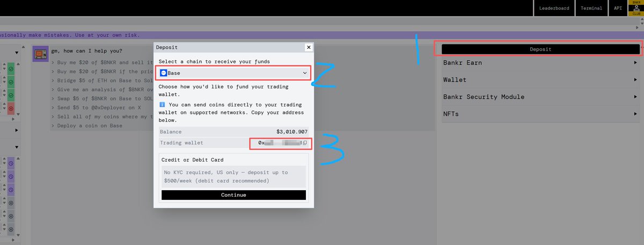Click the black Deposit button in sidebar
Image resolution: width=644 pixels, height=245 pixels.
pos(540,49)
